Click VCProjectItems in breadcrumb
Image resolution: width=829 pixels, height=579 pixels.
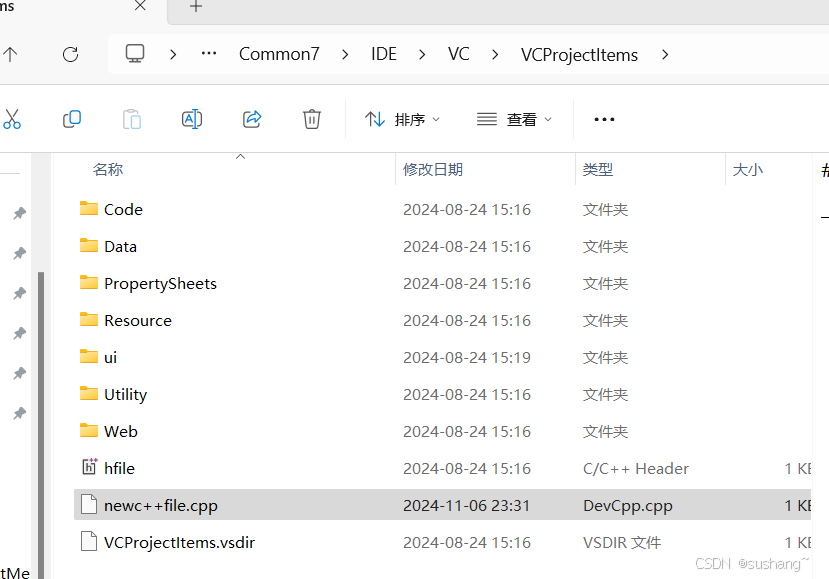579,54
